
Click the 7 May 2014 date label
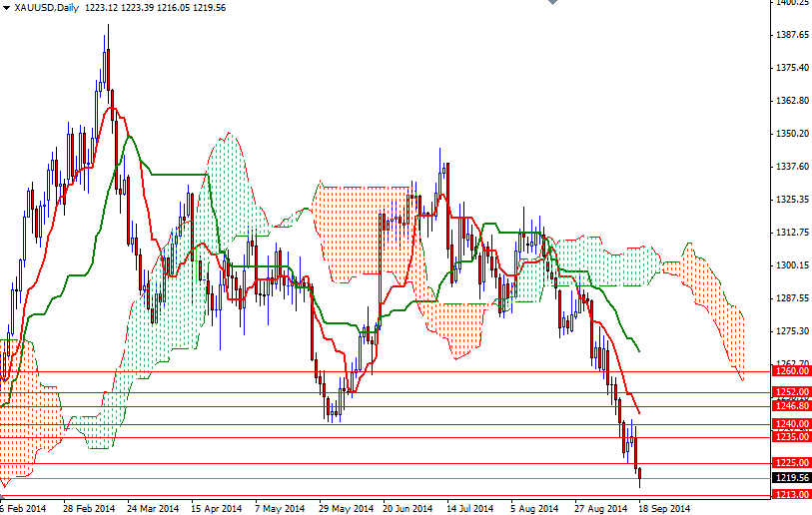(280, 508)
